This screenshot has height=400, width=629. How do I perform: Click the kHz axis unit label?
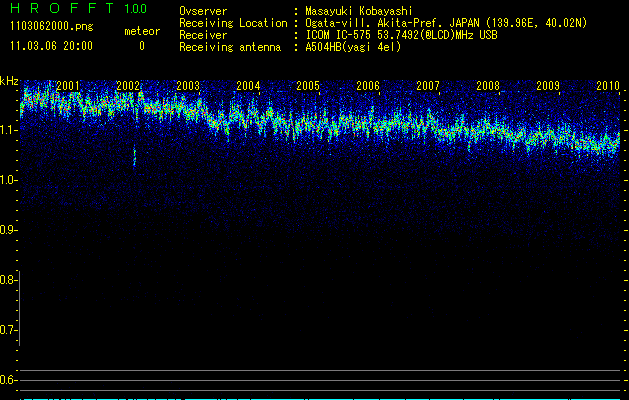[x=9, y=80]
